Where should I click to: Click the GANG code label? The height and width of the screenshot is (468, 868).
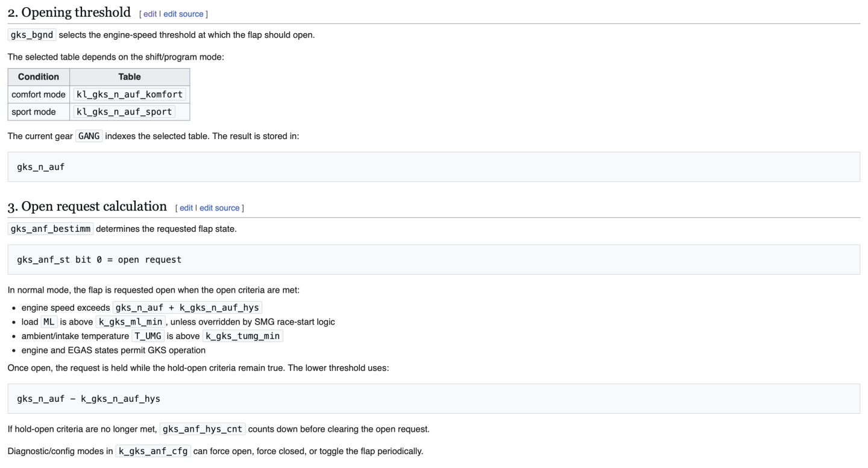[89, 136]
